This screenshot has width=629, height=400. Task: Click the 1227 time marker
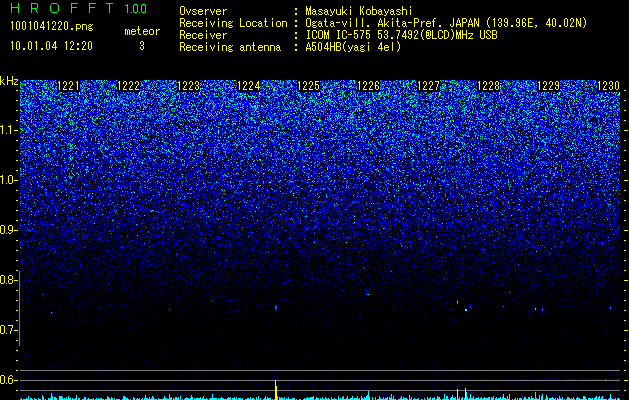pos(428,86)
